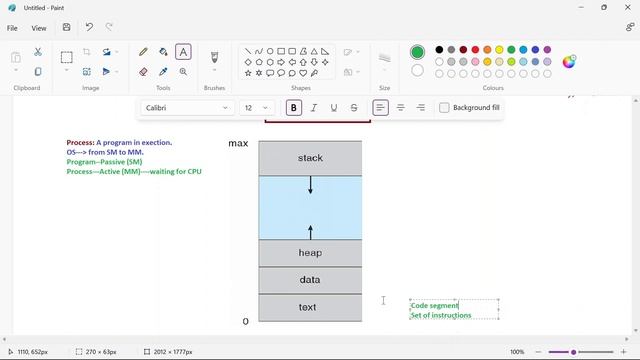Open the font size 12 dropdown
640x360 pixels.
pos(257,108)
